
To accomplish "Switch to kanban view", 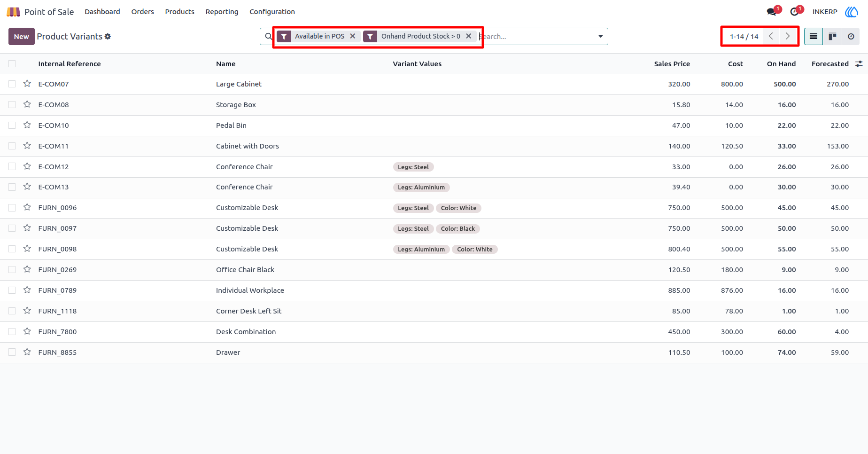I will (x=832, y=36).
